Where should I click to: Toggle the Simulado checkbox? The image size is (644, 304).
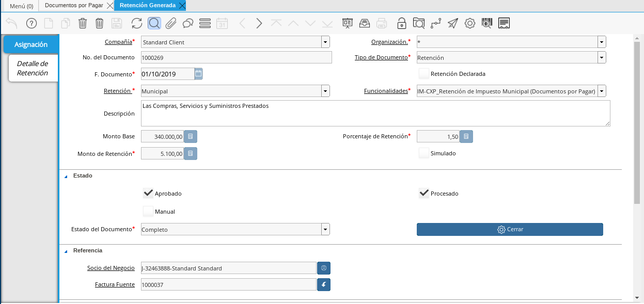423,153
